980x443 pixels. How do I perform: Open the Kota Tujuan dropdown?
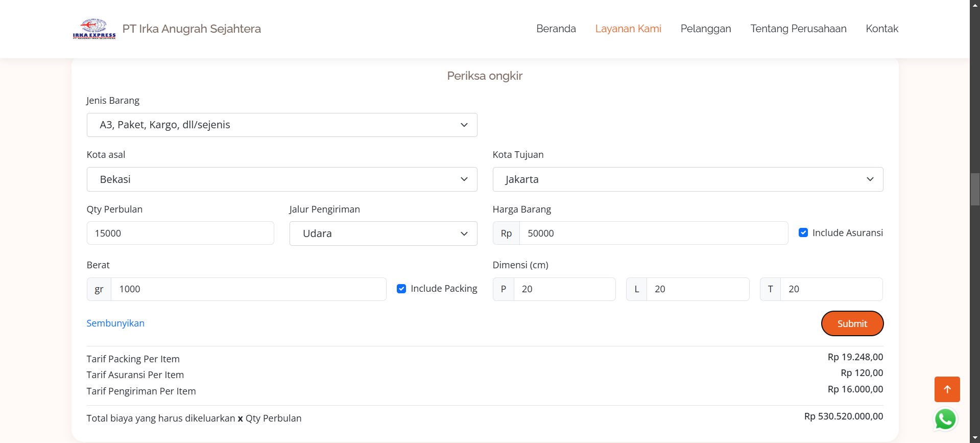[687, 179]
